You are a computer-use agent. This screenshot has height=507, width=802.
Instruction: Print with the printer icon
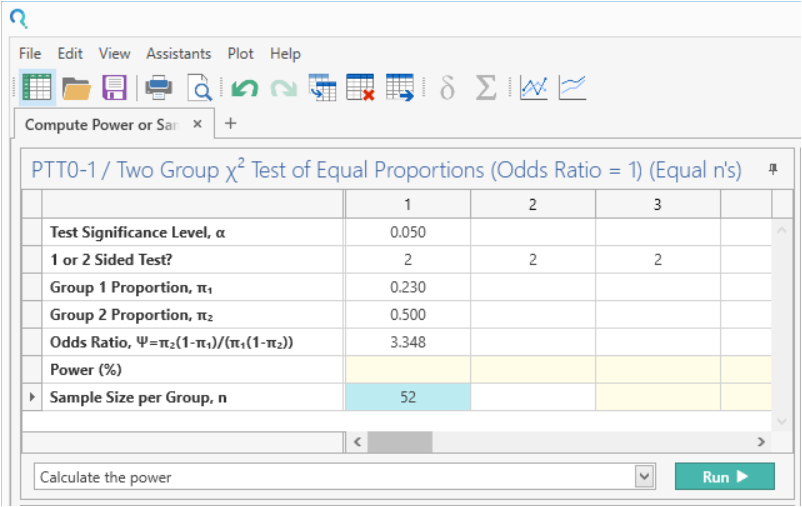pyautogui.click(x=159, y=87)
